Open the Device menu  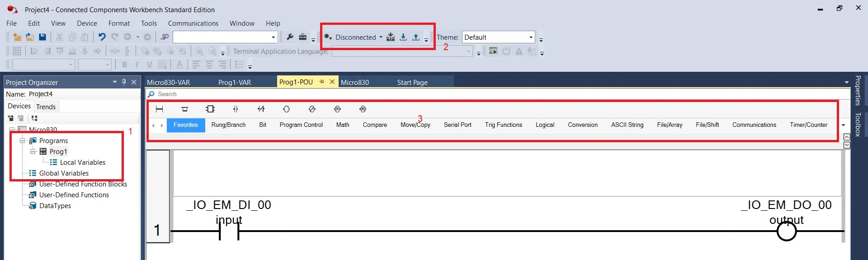pyautogui.click(x=87, y=23)
